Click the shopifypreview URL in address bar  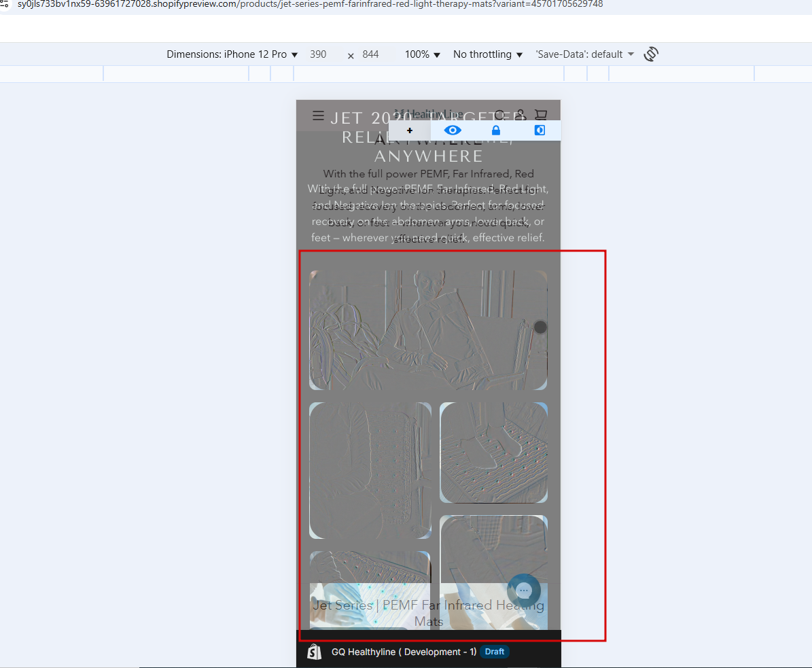[x=311, y=4]
